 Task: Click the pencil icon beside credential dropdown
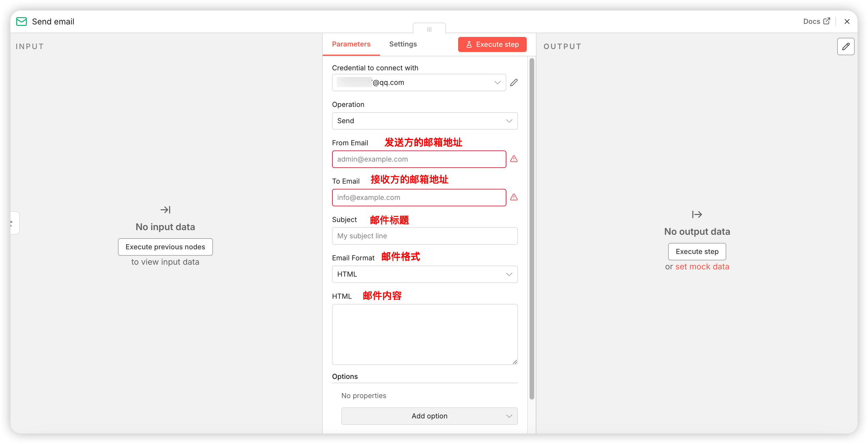pyautogui.click(x=514, y=83)
